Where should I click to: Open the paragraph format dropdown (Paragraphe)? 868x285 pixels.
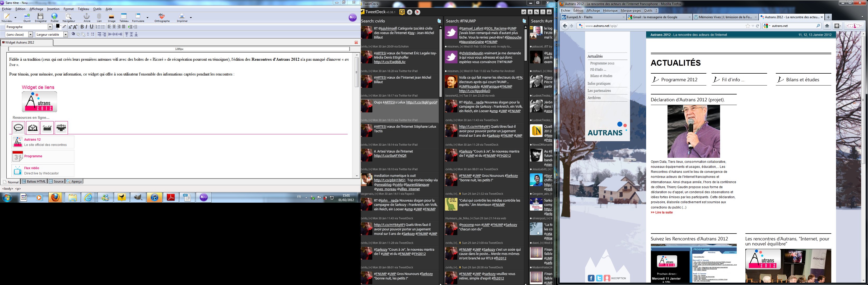click(29, 27)
